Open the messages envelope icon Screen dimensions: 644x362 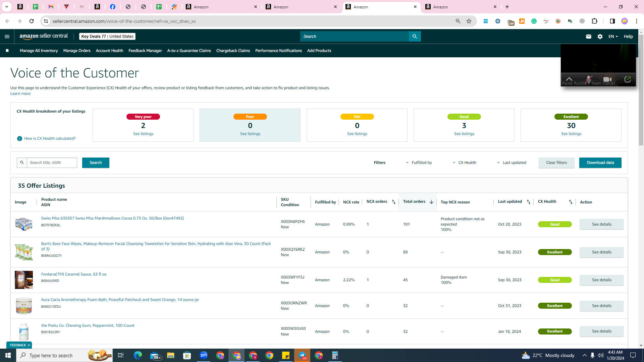tap(588, 37)
